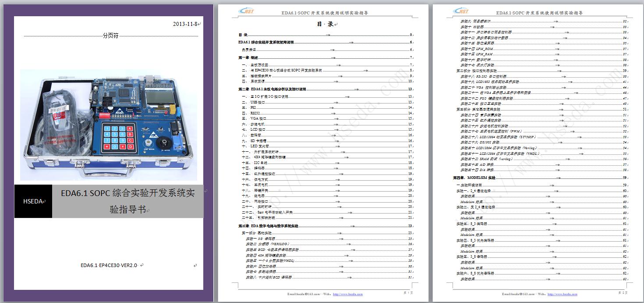Click the "分页符" page break marker

[x=111, y=36]
